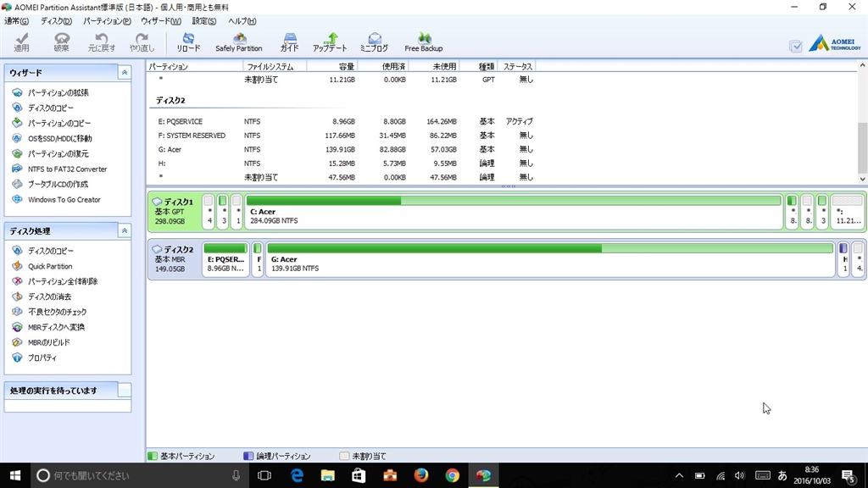
Task: Select パーティション全体削除 option
Action: pyautogui.click(x=63, y=281)
